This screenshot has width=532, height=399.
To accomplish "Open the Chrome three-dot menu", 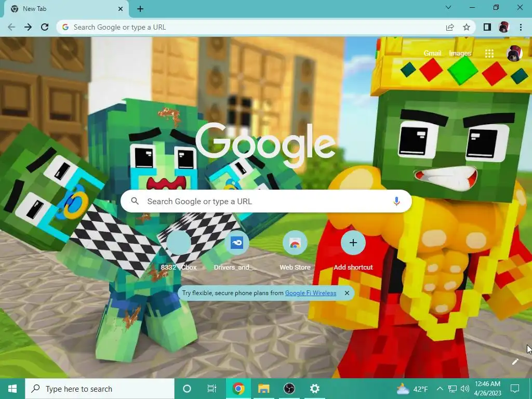I will [521, 27].
